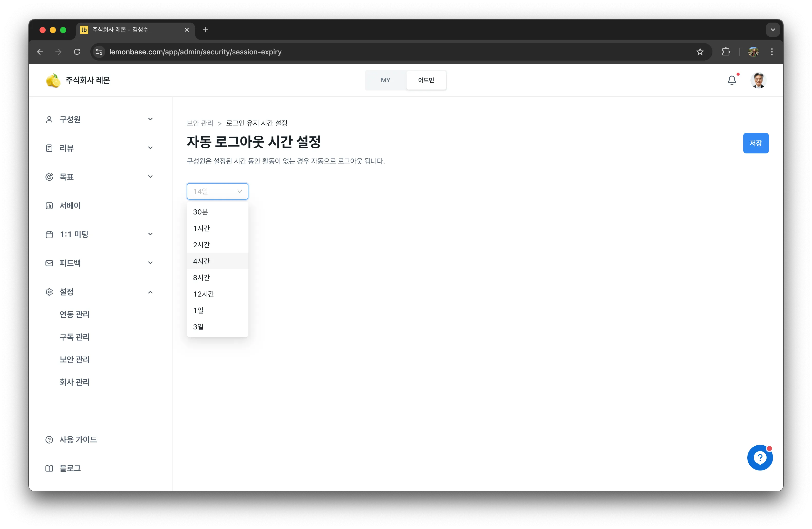Reload the page

pos(77,52)
